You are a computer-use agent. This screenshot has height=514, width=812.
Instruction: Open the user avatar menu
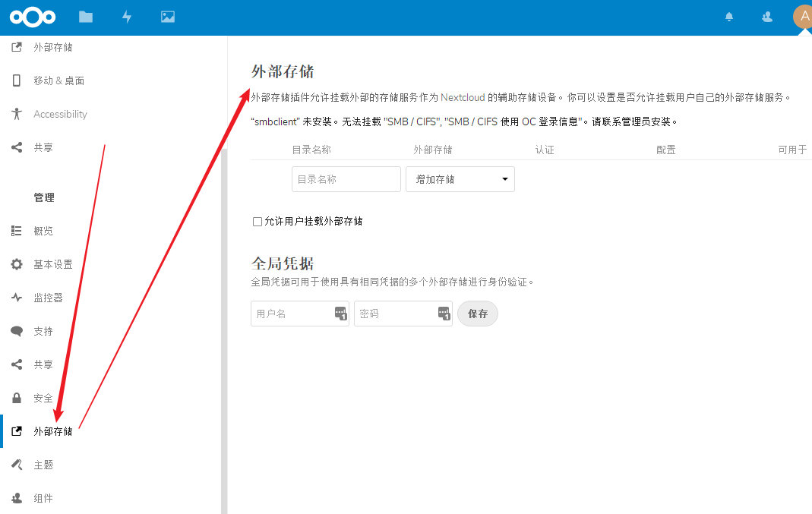click(x=803, y=17)
